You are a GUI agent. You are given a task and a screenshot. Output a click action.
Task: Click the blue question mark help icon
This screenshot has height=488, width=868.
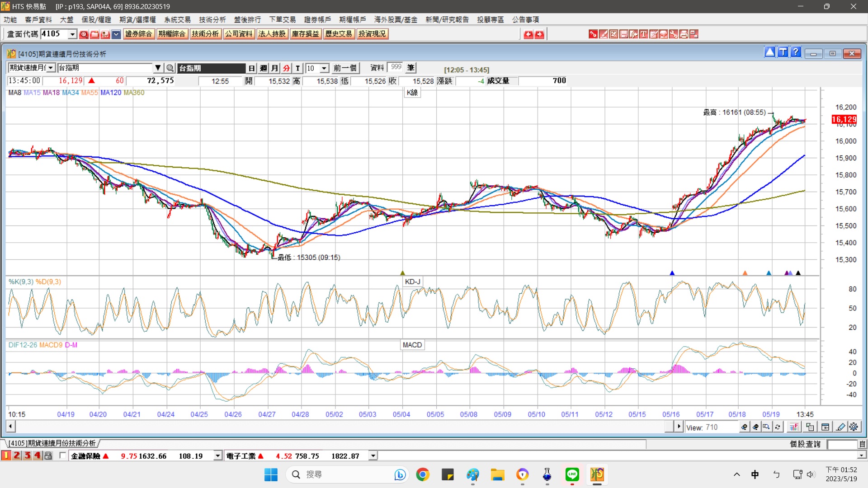[796, 52]
